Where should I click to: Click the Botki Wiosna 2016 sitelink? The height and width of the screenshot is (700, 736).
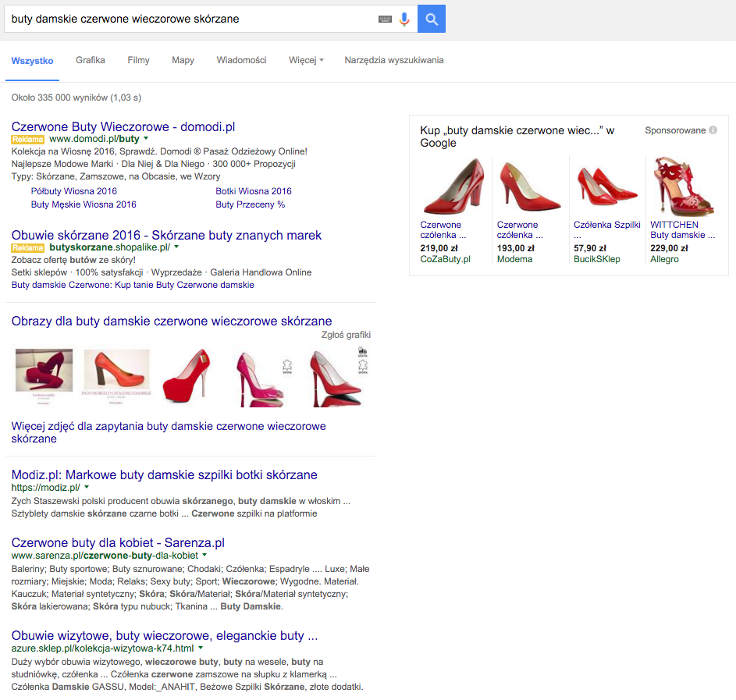click(x=254, y=191)
